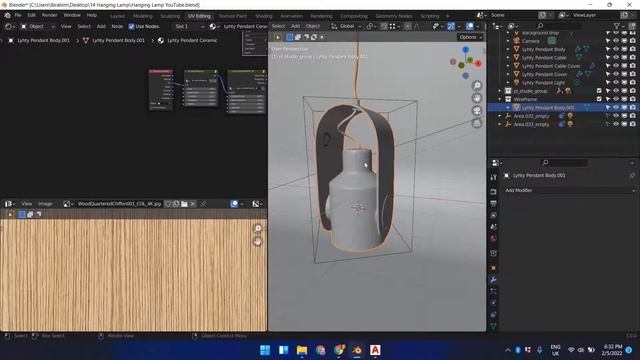Open the Object shader type dropdown
Screen dimensions: 640x360
coord(38,27)
